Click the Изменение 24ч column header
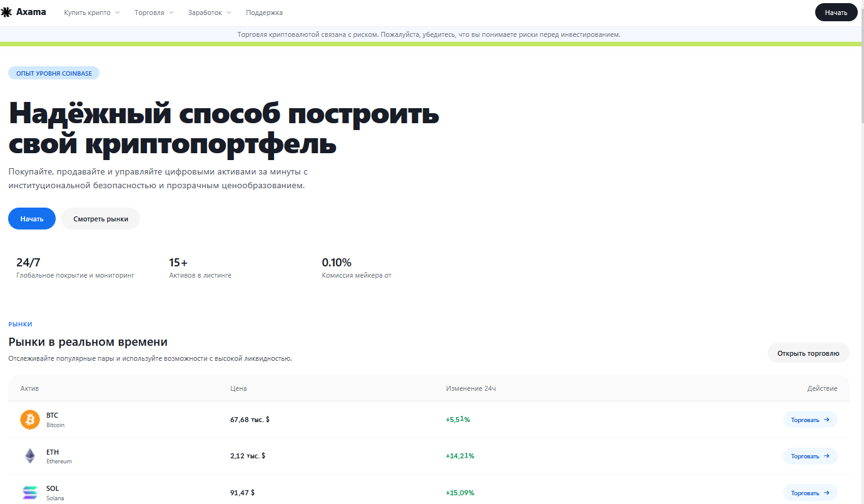 (470, 388)
